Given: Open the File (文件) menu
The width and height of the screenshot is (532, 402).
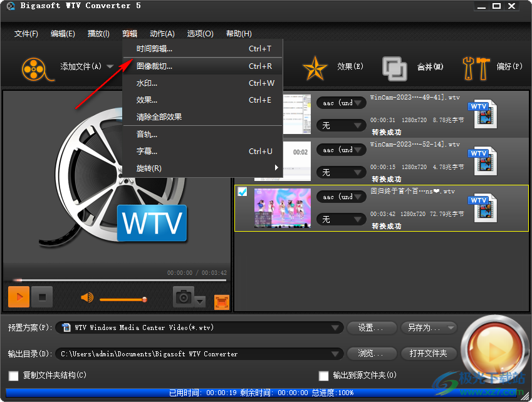Looking at the screenshot, I should [x=26, y=34].
